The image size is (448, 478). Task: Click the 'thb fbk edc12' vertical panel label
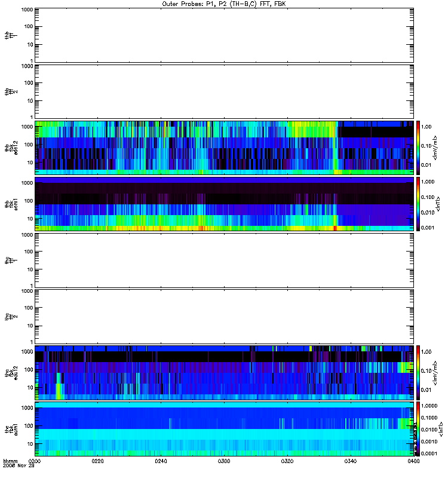tap(11, 148)
